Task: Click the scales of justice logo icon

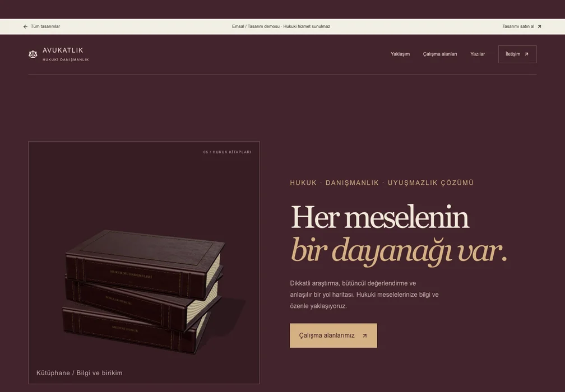Action: [x=33, y=54]
